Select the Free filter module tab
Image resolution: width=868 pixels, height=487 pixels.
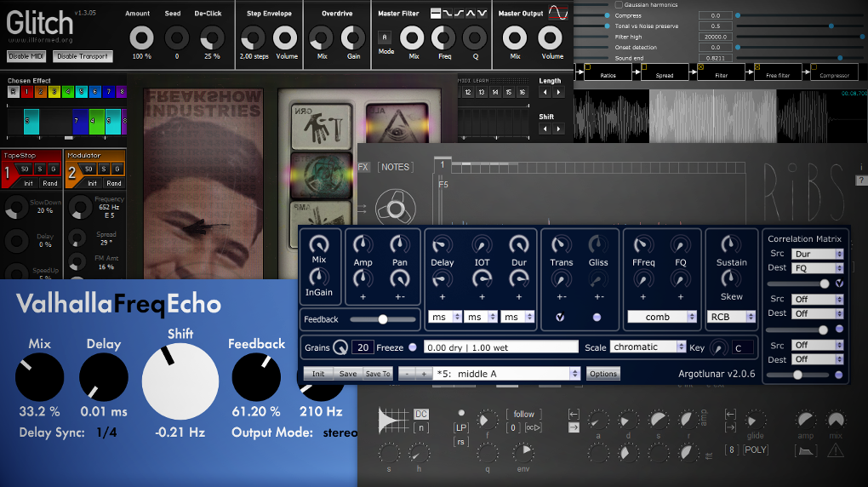tap(777, 72)
